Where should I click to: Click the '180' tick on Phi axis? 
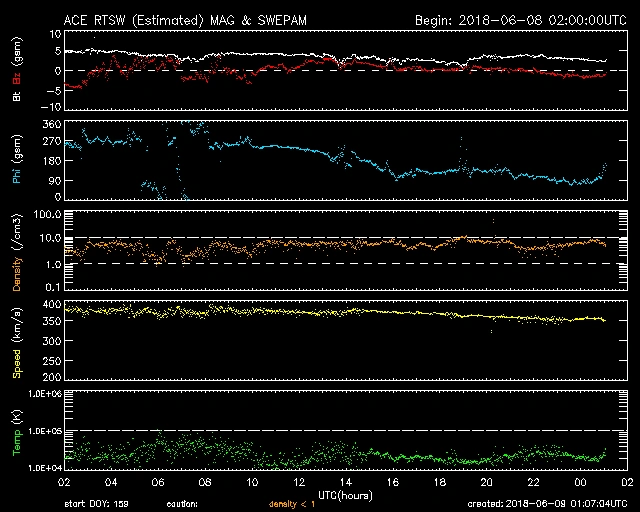(52, 161)
